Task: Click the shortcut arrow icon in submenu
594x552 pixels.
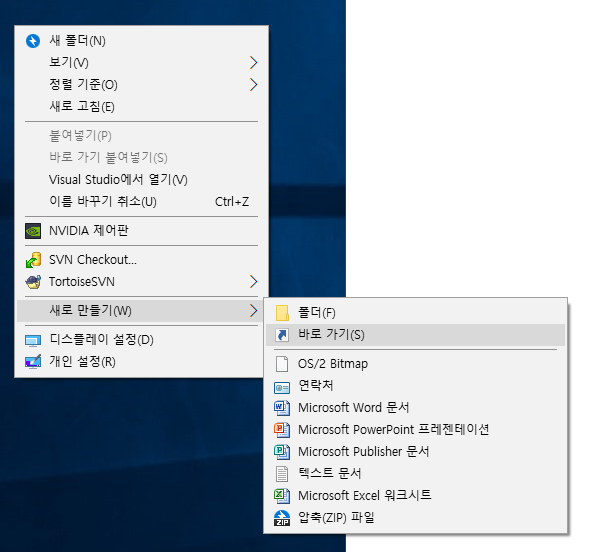Action: 282,335
